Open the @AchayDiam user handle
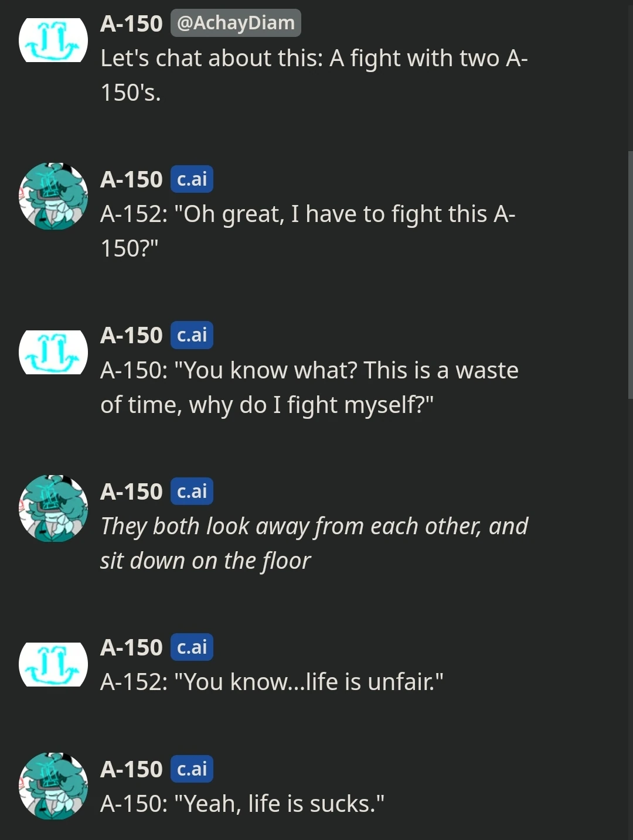This screenshot has width=633, height=840. point(236,23)
